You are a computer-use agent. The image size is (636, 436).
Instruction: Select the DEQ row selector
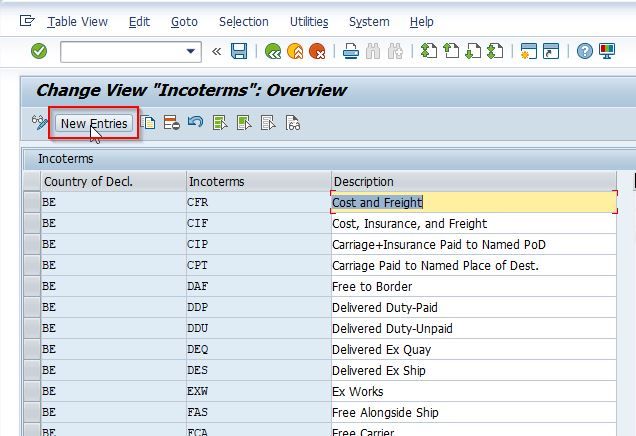point(32,349)
